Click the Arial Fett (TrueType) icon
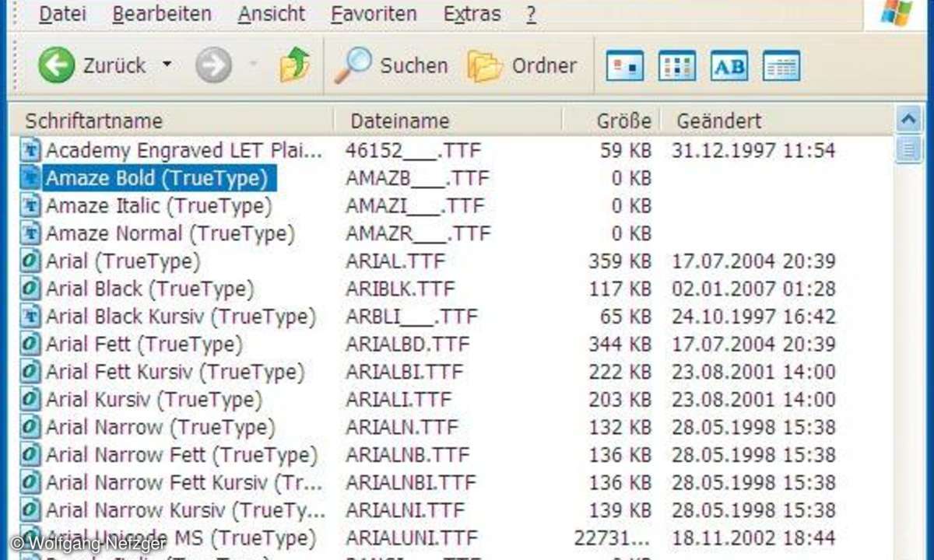Viewport: 934px width, 560px height. [30, 343]
